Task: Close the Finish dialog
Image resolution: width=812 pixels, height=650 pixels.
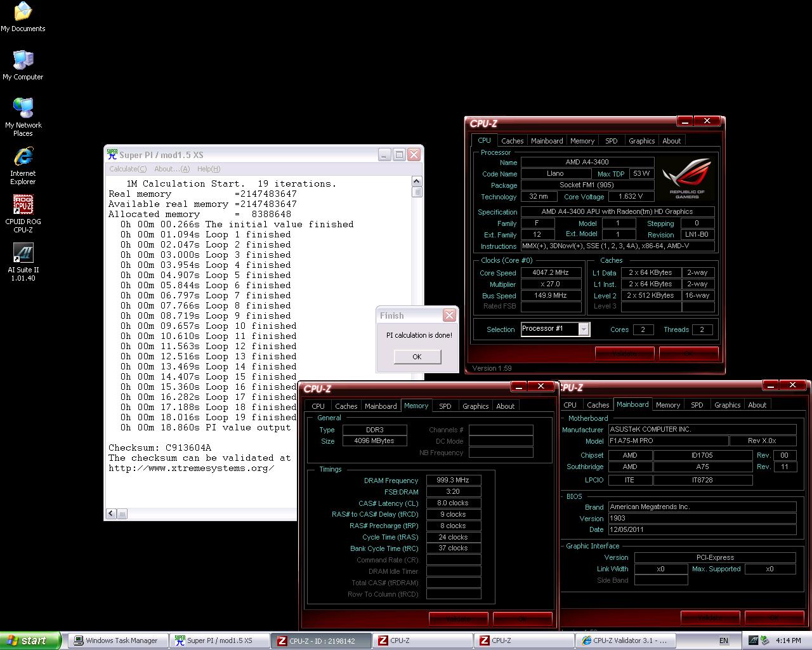Action: tap(449, 315)
